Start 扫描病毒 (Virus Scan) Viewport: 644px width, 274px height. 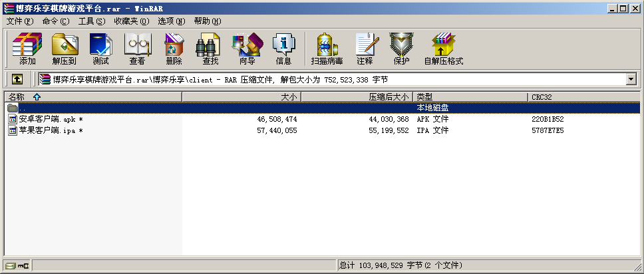pos(327,49)
